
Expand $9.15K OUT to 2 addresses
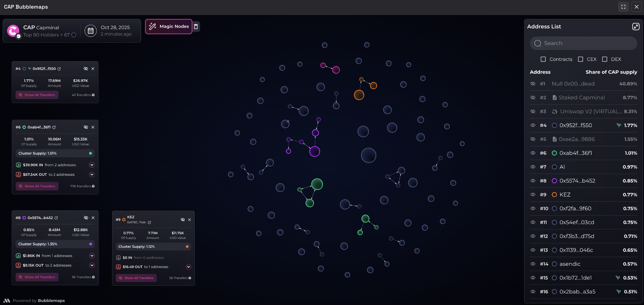point(92,266)
